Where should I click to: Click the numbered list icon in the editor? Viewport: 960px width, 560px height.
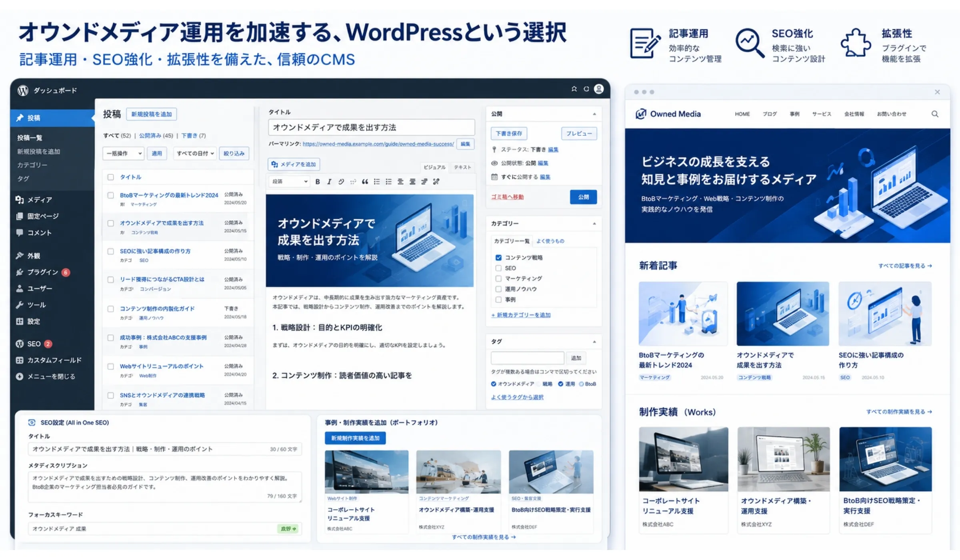[388, 182]
